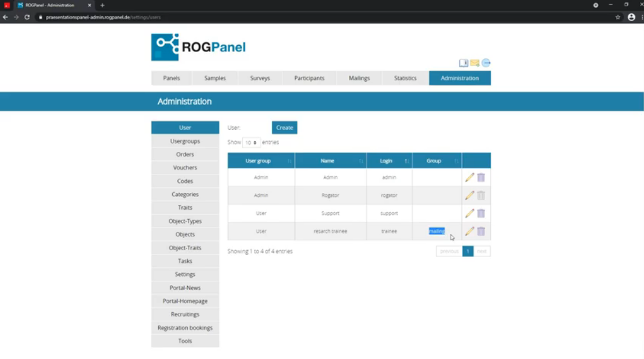Viewport: 644px width, 359px height.
Task: Go to the Participants tab
Action: click(309, 78)
